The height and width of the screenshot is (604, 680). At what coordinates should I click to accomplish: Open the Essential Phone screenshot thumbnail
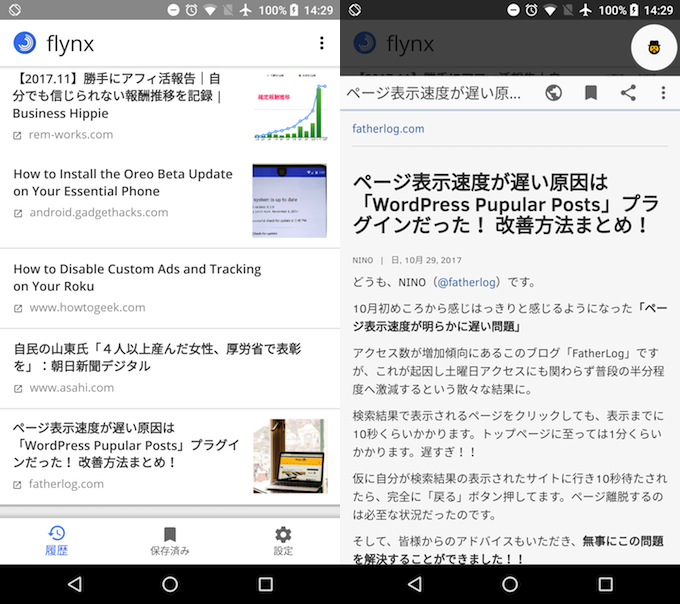click(x=290, y=200)
